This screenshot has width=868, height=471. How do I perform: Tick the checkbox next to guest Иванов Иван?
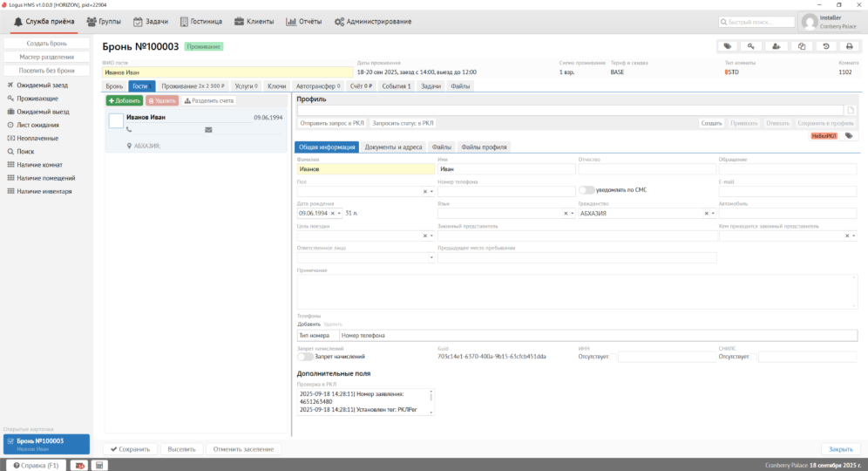point(116,121)
